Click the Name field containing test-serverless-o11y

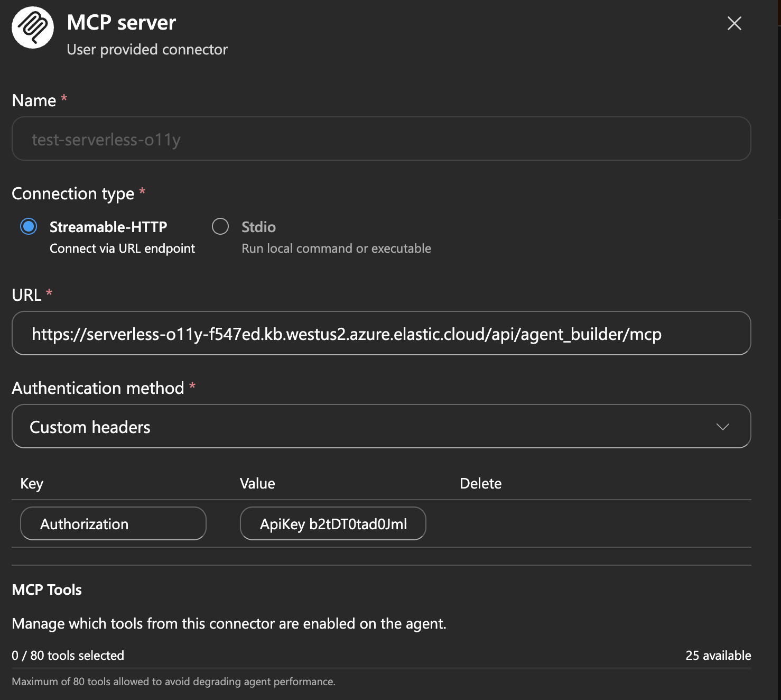(380, 139)
